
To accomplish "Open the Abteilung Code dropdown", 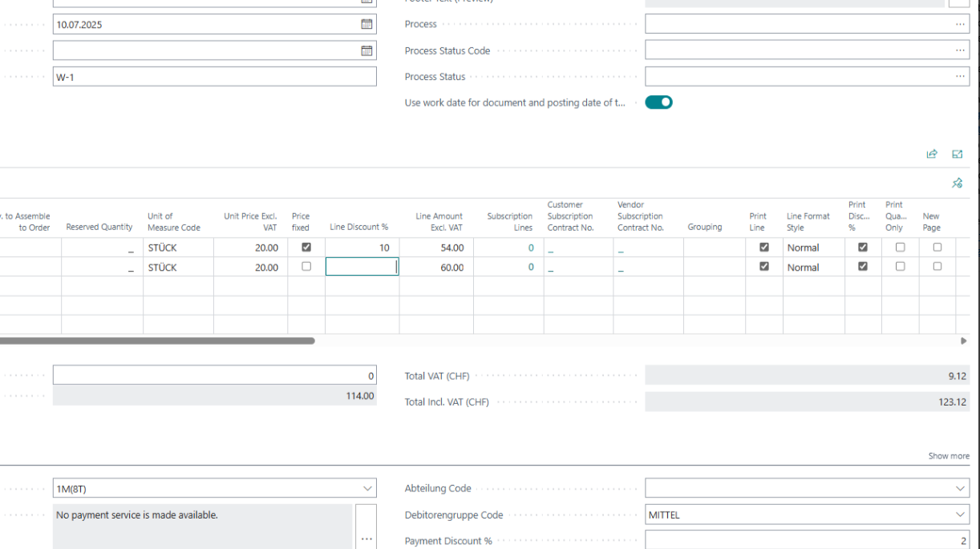I will (961, 488).
